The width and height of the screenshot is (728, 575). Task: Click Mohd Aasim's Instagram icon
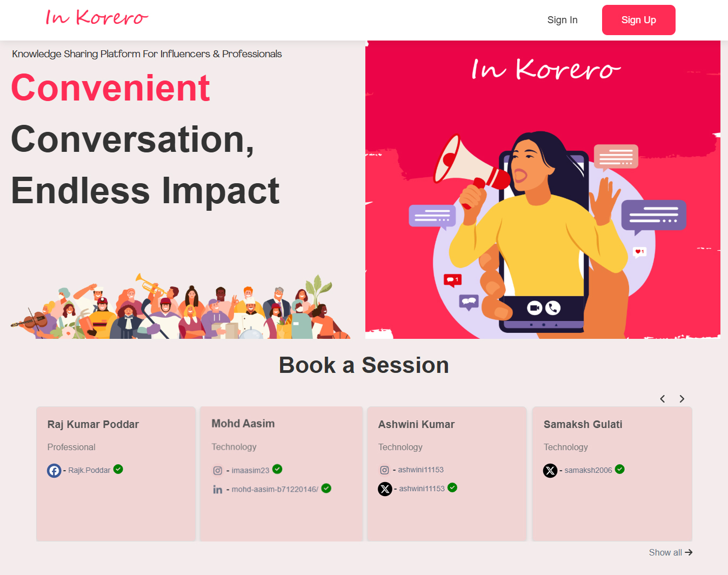click(217, 471)
